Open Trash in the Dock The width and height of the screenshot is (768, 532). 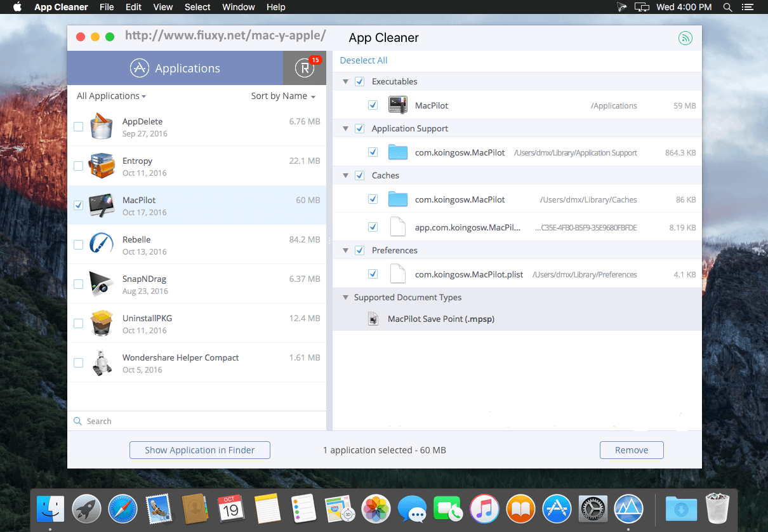[718, 508]
